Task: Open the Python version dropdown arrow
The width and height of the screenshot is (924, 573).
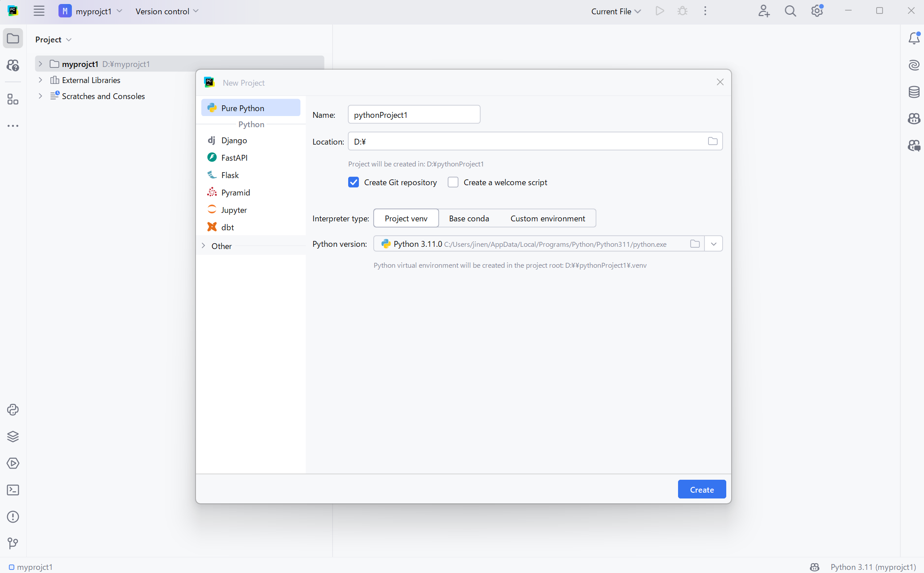Action: (713, 244)
